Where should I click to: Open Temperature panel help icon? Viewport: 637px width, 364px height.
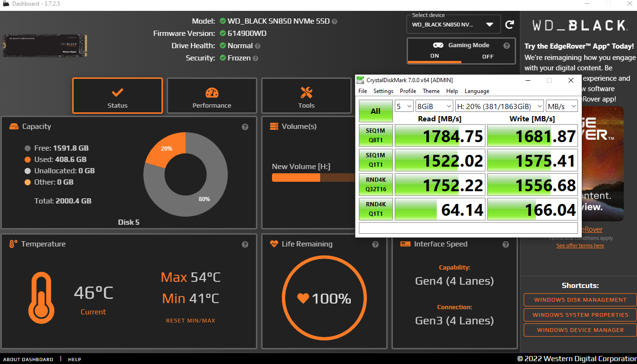coord(245,244)
